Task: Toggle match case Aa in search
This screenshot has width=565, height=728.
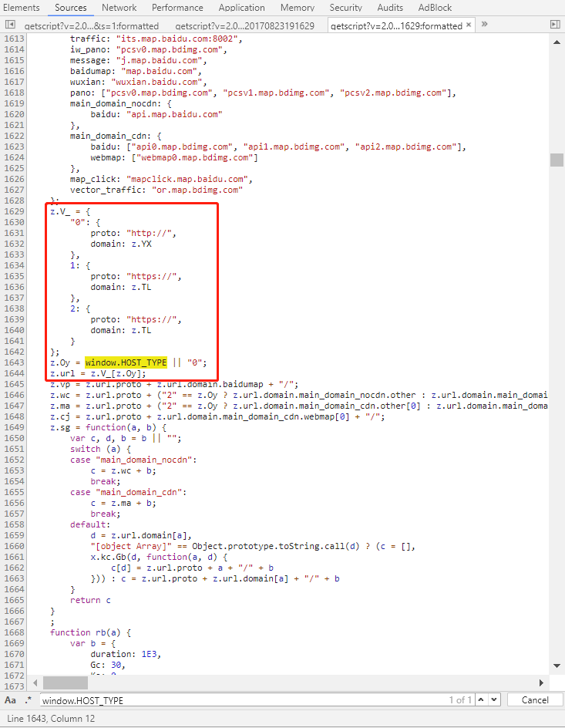Action: click(10, 699)
